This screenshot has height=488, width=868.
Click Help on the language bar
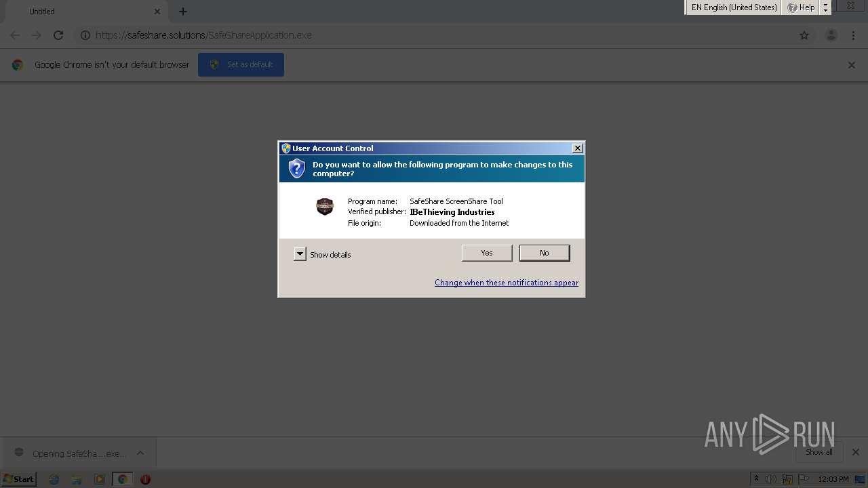[x=801, y=7]
